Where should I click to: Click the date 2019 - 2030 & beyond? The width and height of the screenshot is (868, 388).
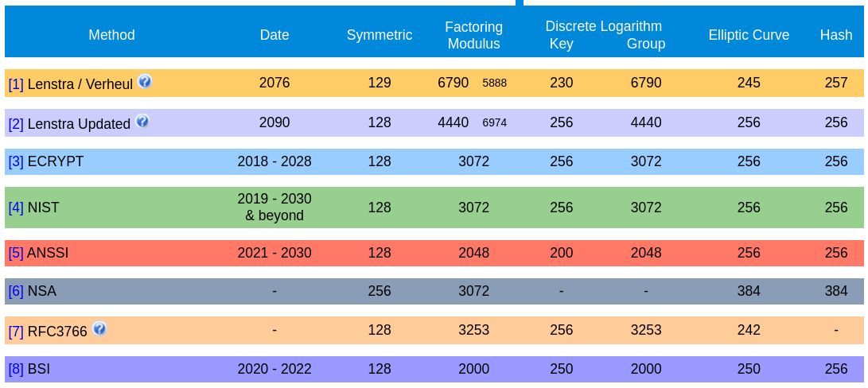pyautogui.click(x=274, y=207)
